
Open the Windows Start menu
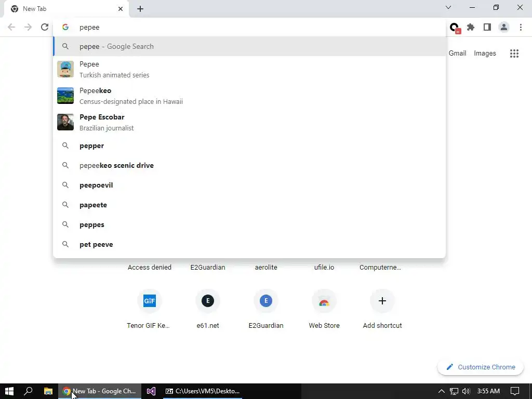pos(9,391)
